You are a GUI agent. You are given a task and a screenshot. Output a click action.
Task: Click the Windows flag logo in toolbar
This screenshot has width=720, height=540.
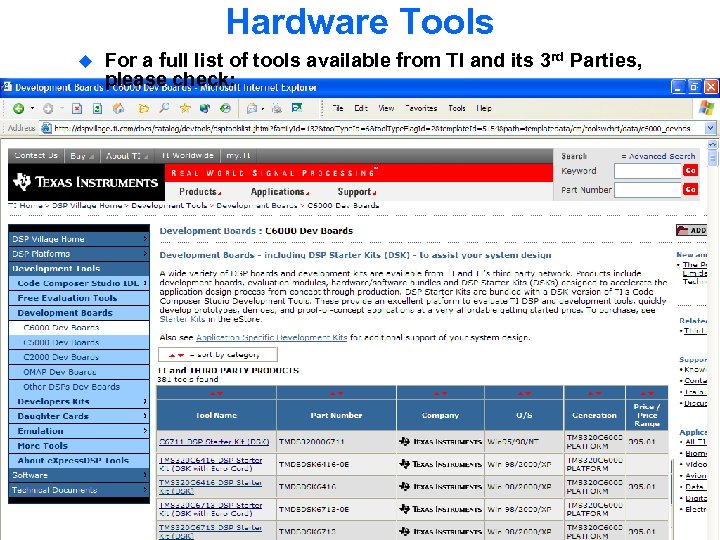click(706, 108)
